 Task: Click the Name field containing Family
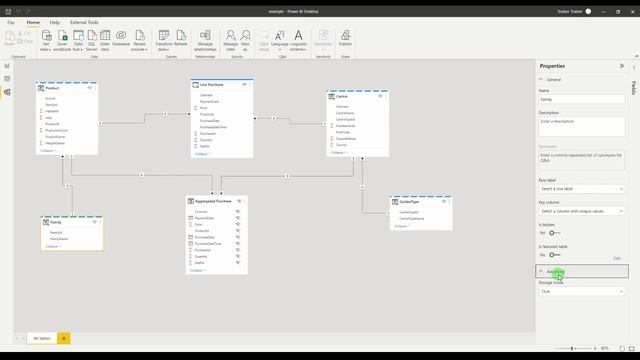(581, 99)
